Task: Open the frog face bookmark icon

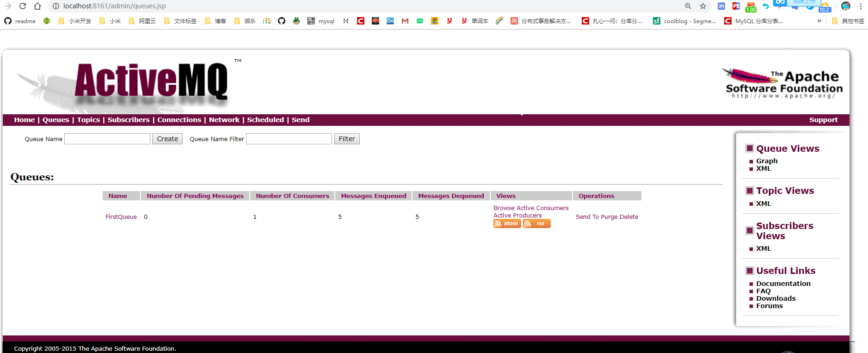Action: click(x=296, y=21)
